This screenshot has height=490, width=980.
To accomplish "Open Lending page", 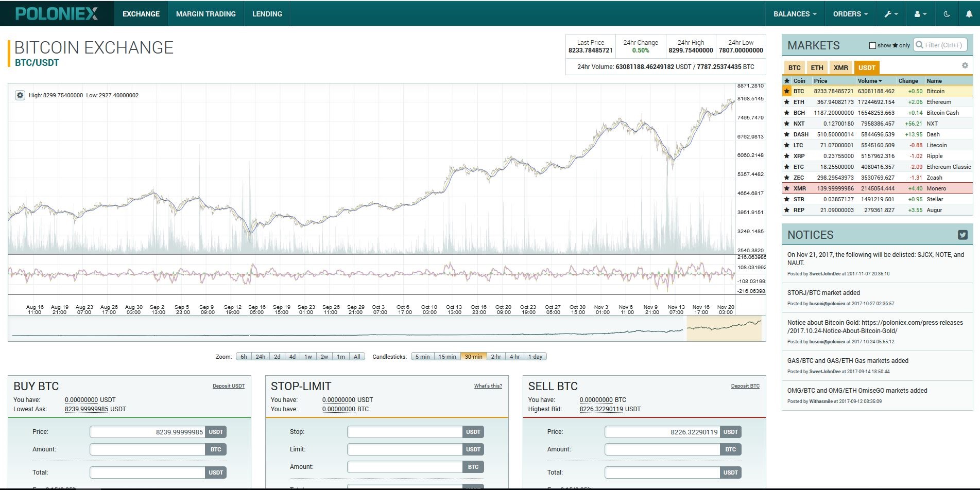I will [267, 14].
